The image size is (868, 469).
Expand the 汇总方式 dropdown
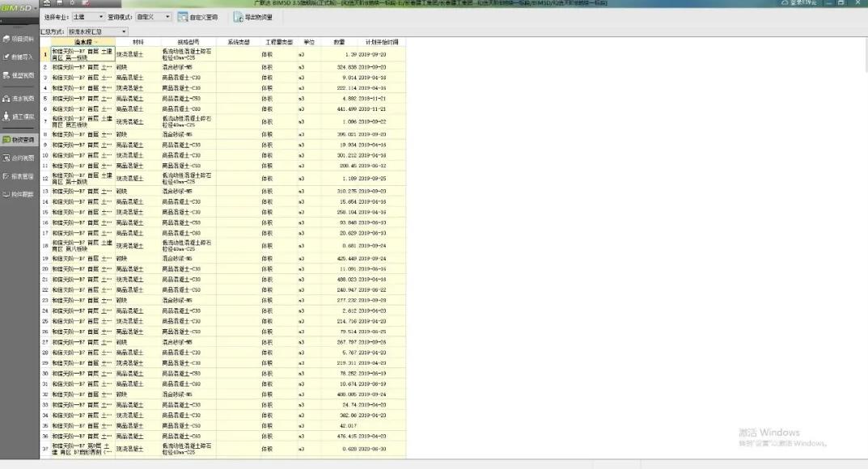[97, 32]
